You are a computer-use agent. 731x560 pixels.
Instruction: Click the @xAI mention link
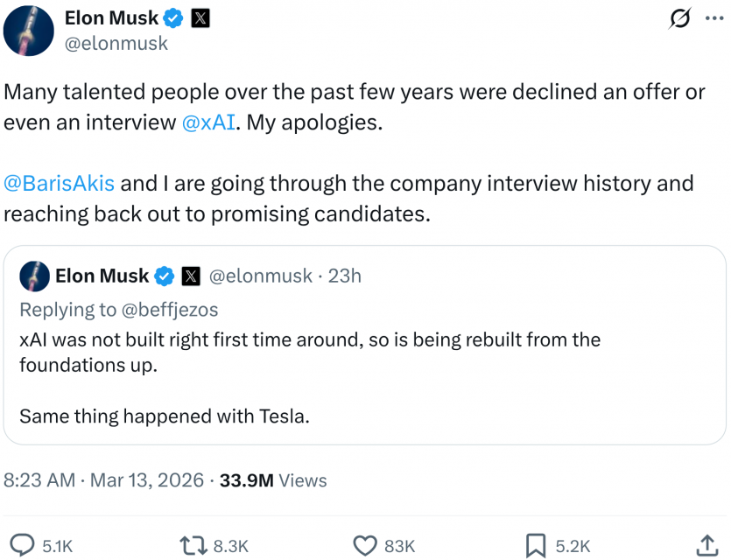tap(207, 122)
